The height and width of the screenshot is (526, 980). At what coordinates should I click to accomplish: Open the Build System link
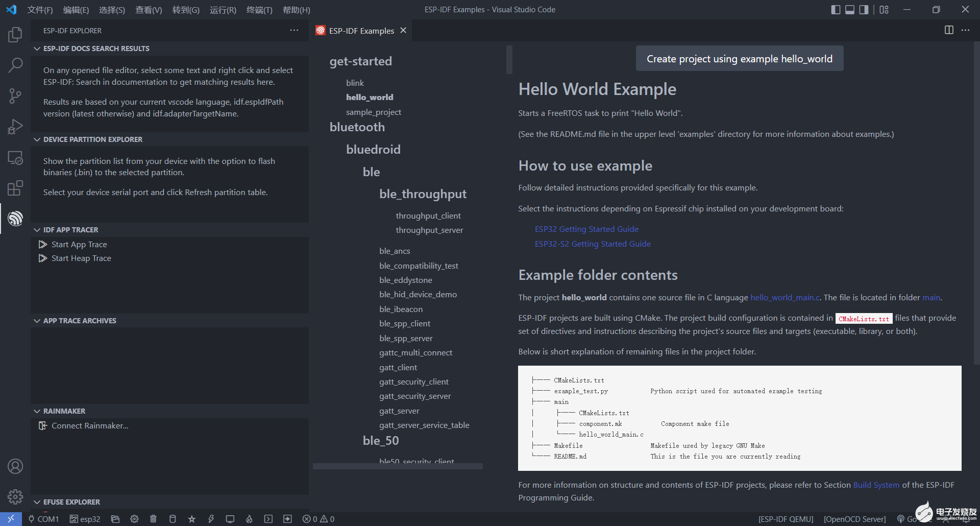click(x=876, y=485)
